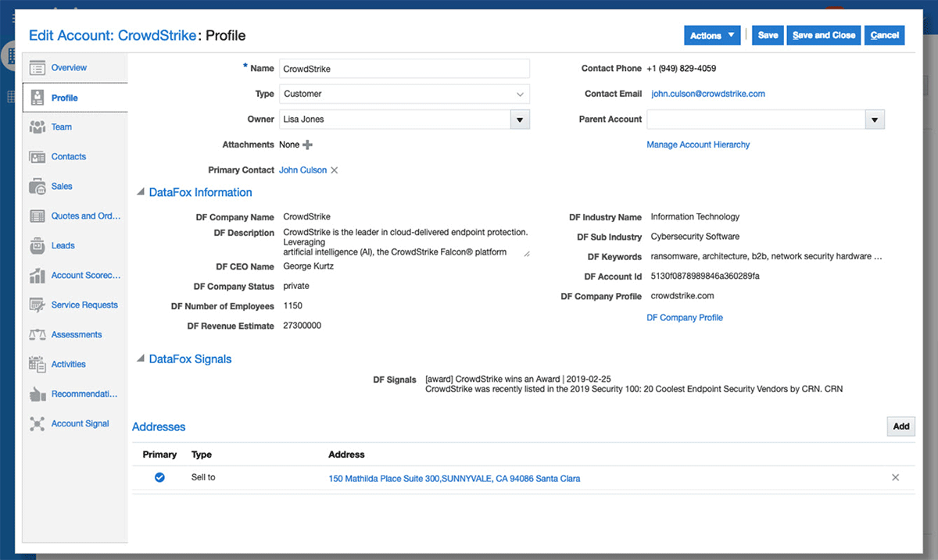Switch to the Team tab
938x560 pixels.
coord(62,127)
